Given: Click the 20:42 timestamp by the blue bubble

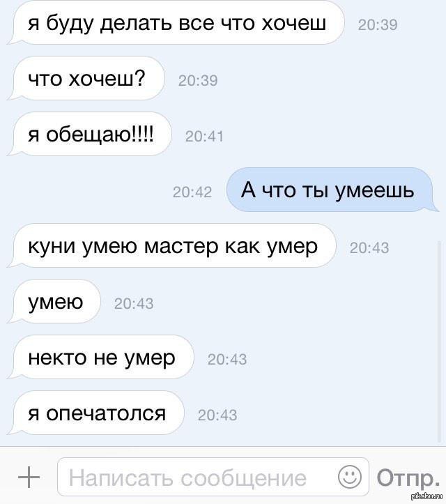Looking at the screenshot, I should point(192,192).
